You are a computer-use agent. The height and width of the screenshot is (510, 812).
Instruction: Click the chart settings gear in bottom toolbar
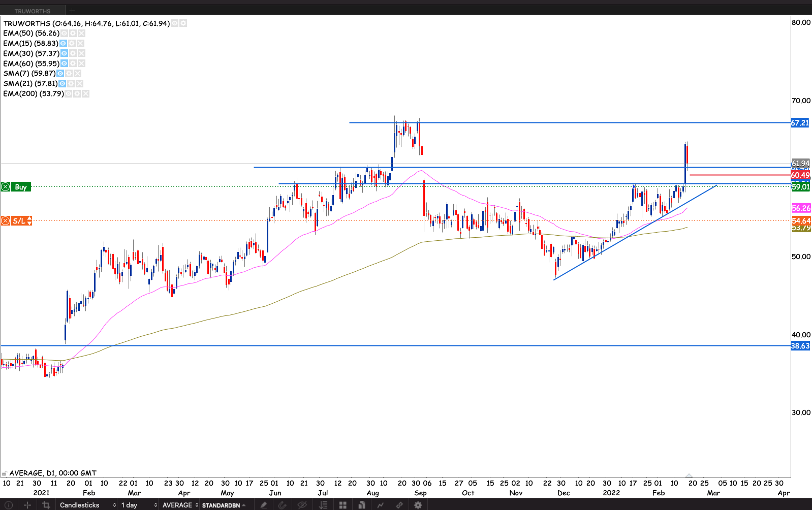click(x=418, y=505)
